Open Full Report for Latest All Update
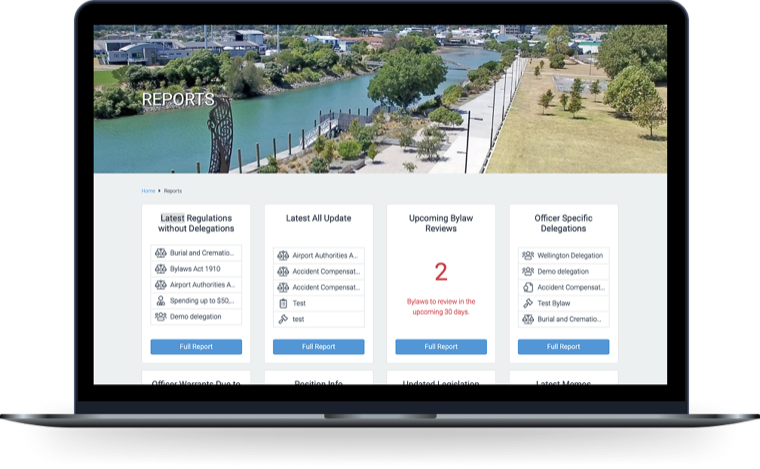 point(318,346)
